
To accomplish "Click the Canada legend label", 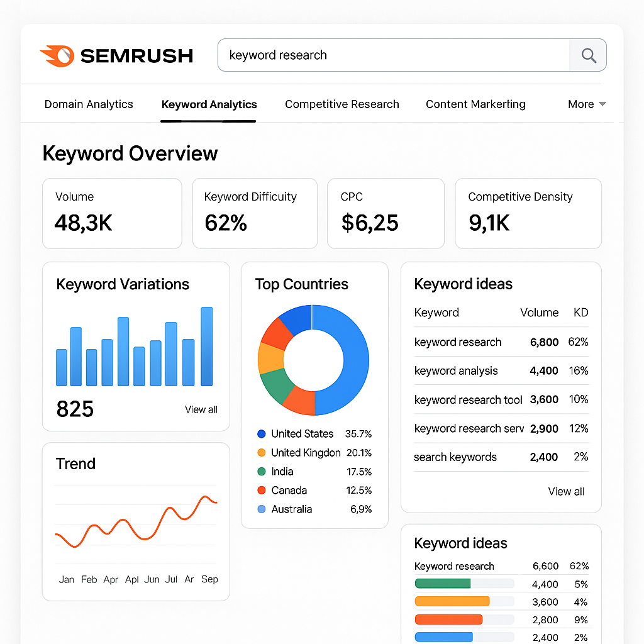I will [289, 491].
